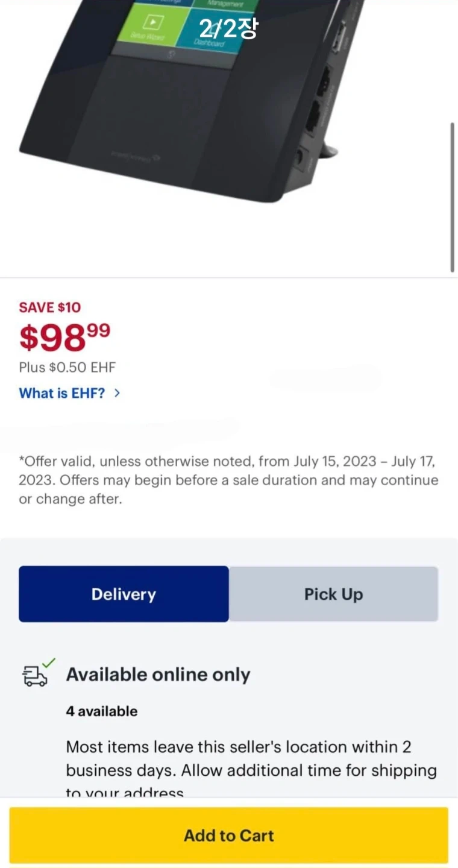Click the Available online only heading
Screen dimensions: 458x868
[x=158, y=675]
